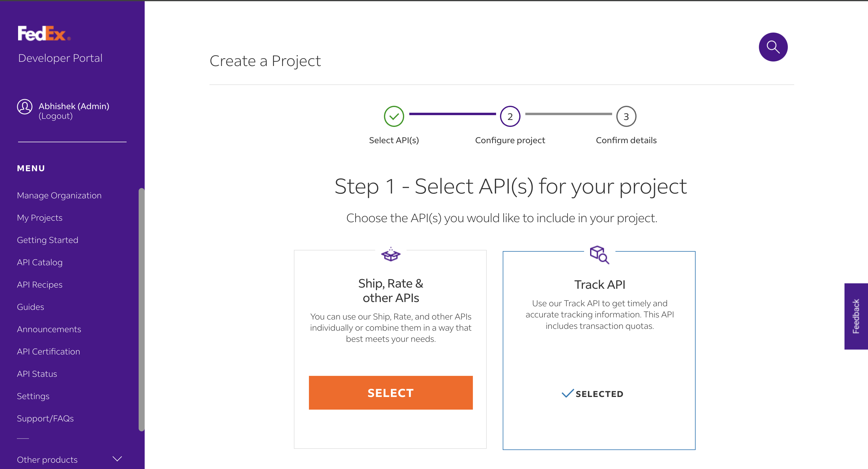This screenshot has height=469, width=868.
Task: Navigate to Announcements
Action: [49, 329]
